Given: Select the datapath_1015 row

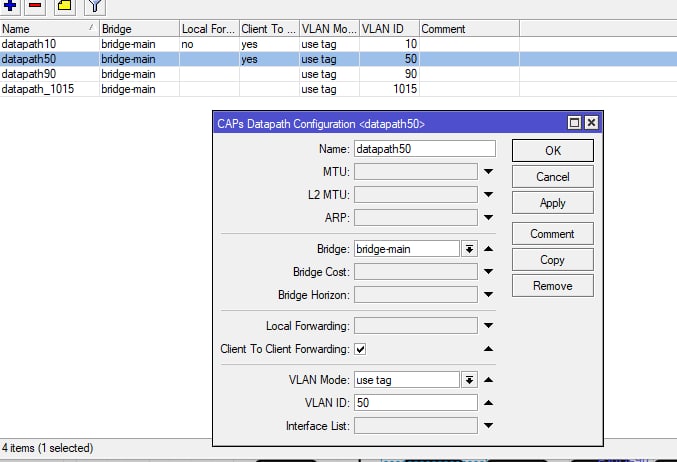Looking at the screenshot, I should pyautogui.click(x=338, y=89).
